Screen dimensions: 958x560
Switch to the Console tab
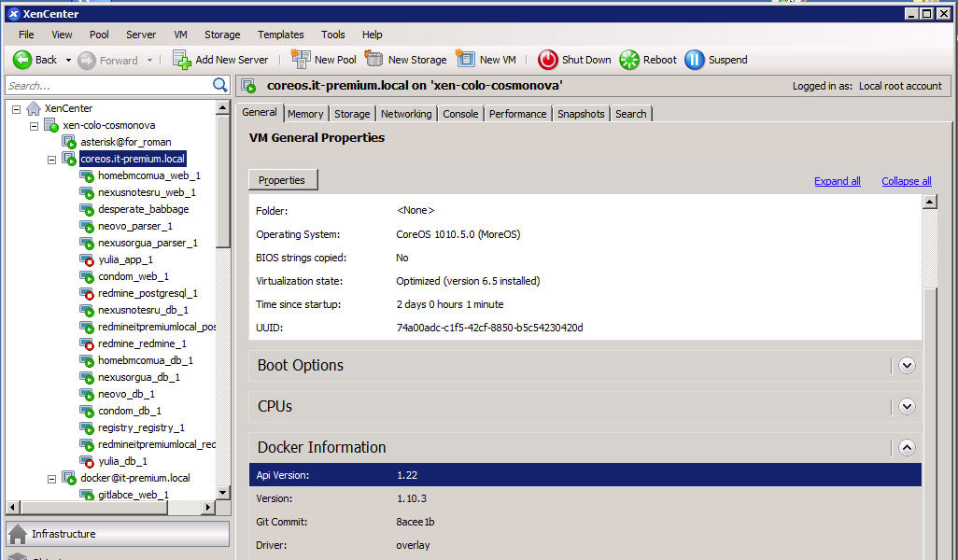pos(460,114)
